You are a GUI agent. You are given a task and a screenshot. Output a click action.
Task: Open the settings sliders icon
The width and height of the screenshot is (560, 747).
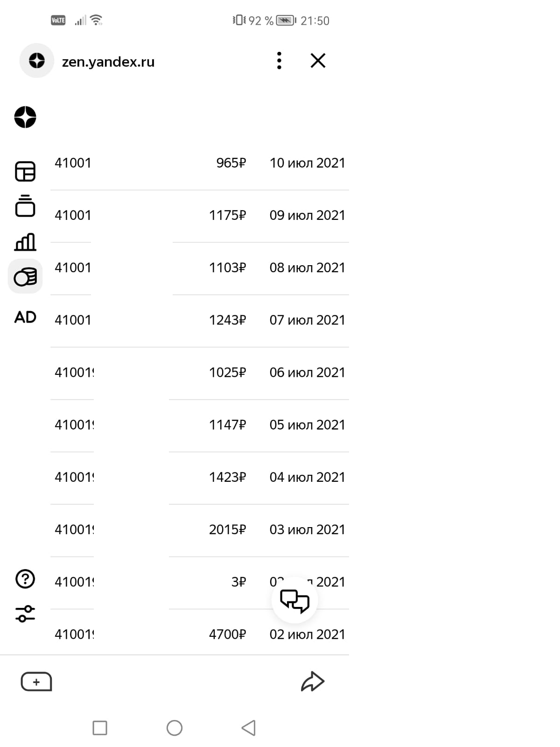25,613
